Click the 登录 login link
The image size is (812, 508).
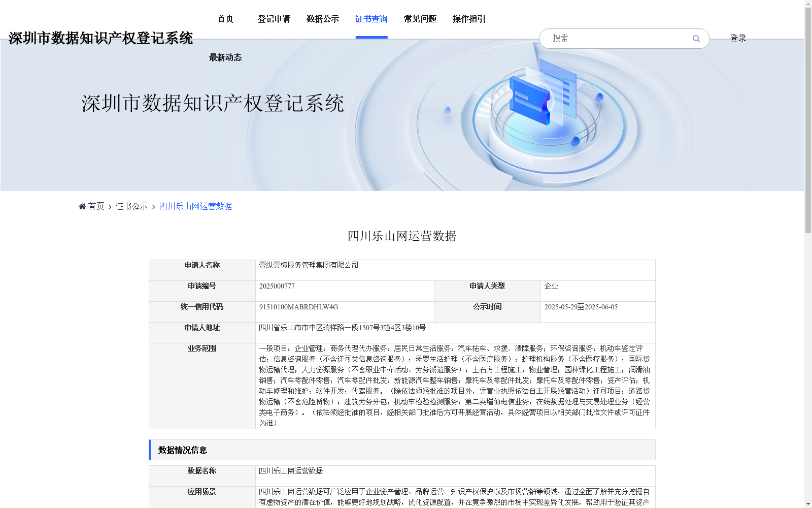click(738, 38)
